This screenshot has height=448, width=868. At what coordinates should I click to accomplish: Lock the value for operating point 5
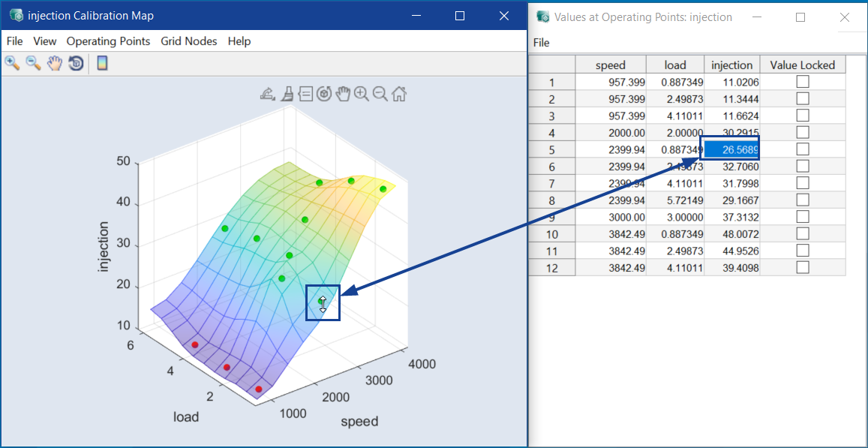[x=803, y=149]
